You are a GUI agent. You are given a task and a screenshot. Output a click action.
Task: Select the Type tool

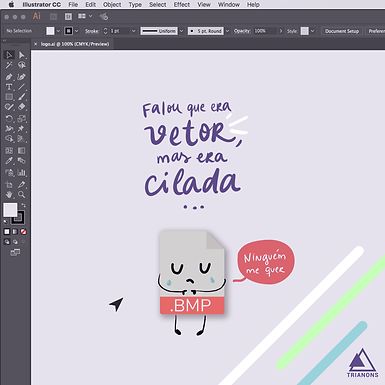coord(9,87)
